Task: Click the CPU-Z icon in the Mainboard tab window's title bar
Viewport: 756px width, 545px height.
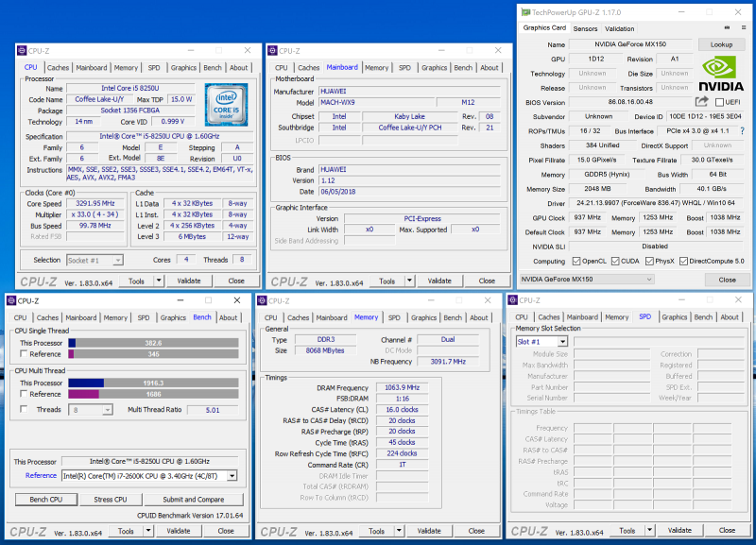Action: tap(272, 51)
